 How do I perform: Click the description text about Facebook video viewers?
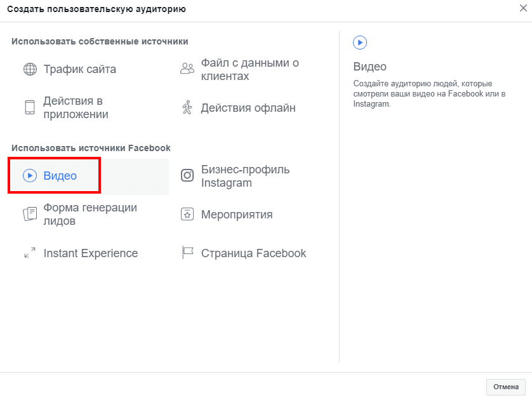[429, 93]
